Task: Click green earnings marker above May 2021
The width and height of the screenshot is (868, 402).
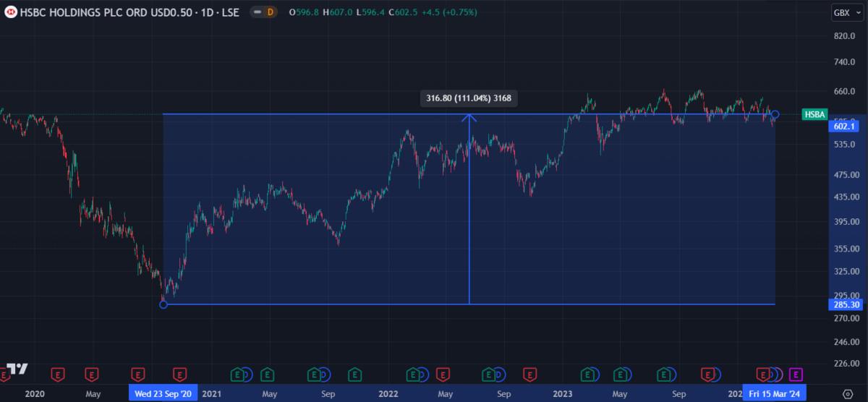Action: [x=267, y=374]
